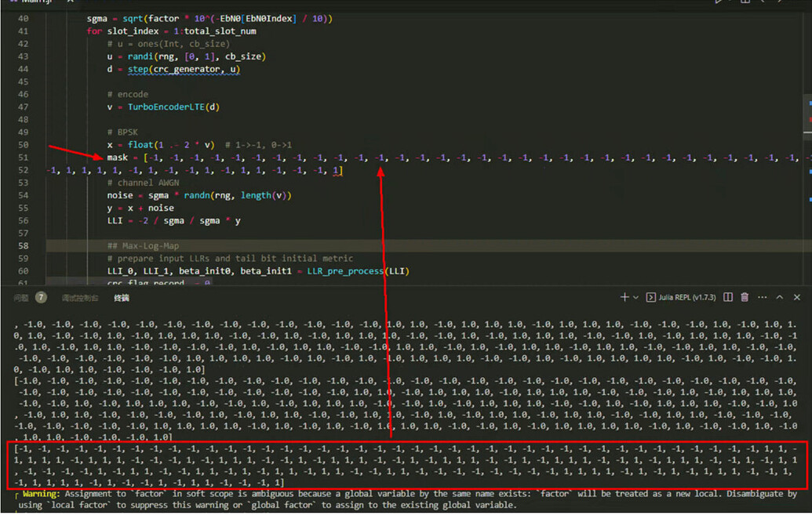812x515 pixels.
Task: Split the terminal pane
Action: [x=728, y=297]
